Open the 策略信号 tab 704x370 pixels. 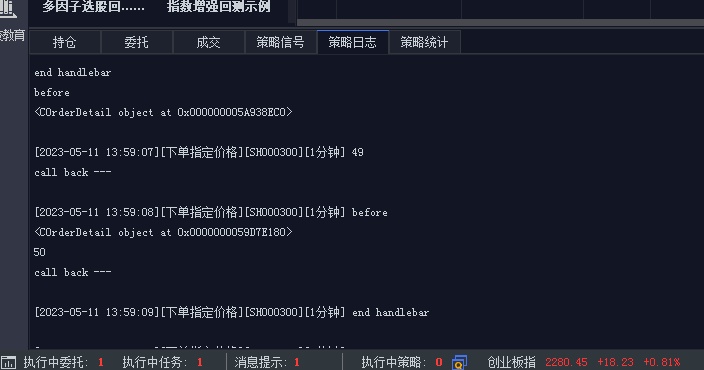(281, 42)
